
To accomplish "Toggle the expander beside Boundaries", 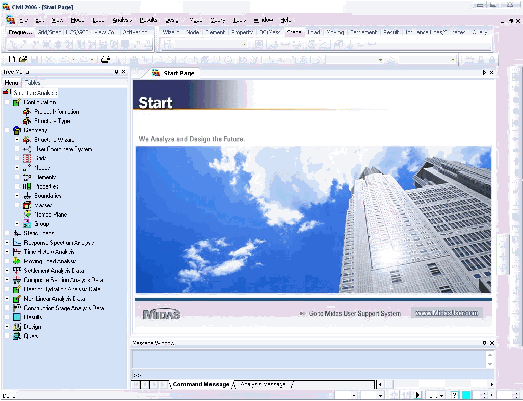I will (x=17, y=196).
